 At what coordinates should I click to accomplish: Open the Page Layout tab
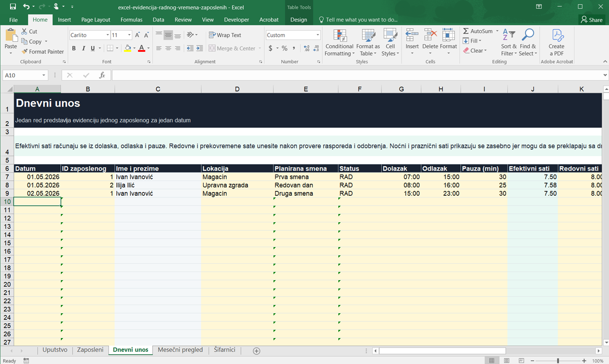96,20
